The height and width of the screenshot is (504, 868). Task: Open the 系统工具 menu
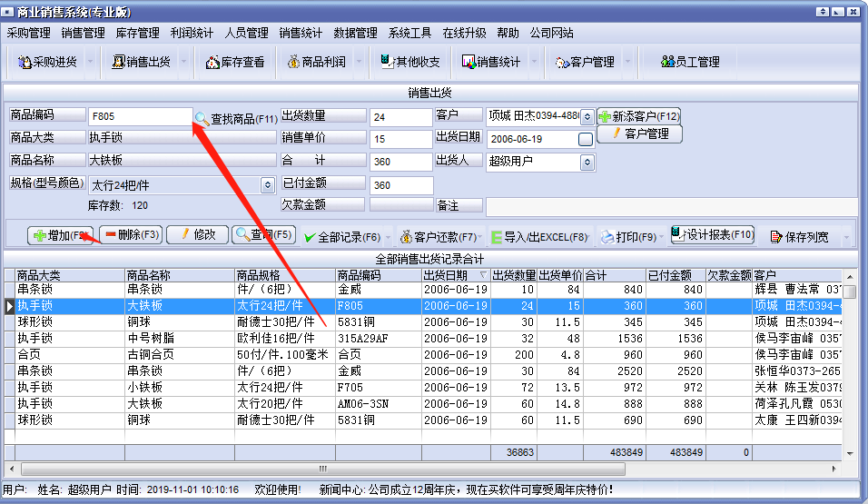(x=409, y=33)
